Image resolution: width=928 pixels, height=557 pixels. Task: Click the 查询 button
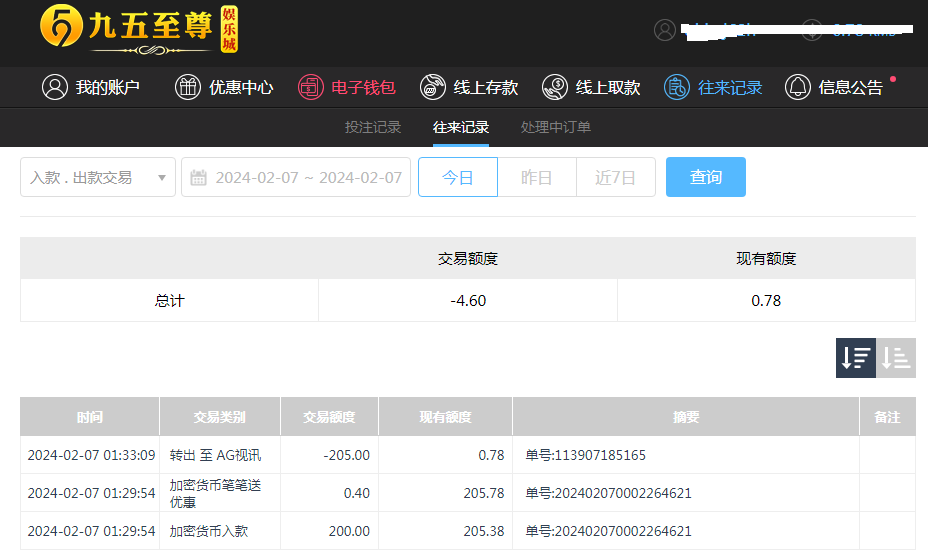705,177
